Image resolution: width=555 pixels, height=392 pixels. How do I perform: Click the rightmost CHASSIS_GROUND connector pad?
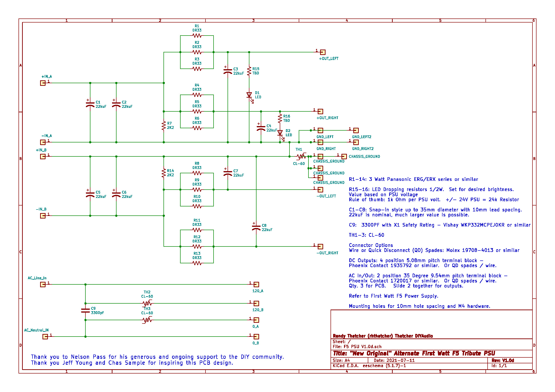point(344,156)
